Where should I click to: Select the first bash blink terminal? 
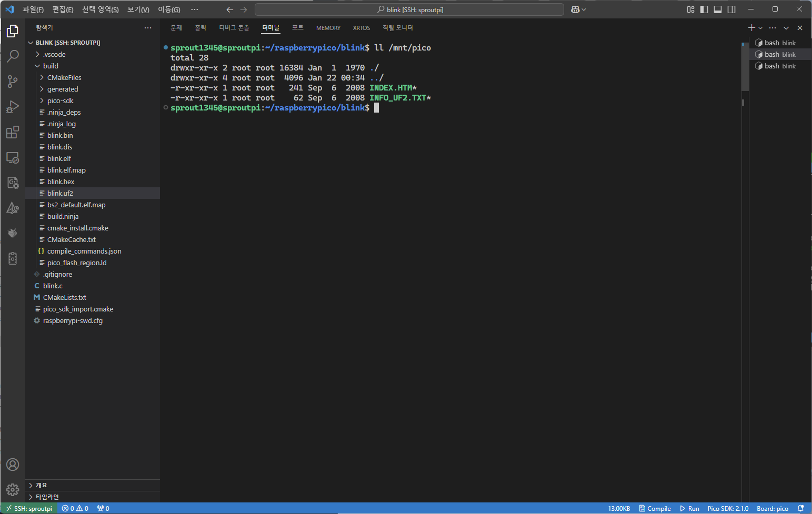(x=780, y=43)
